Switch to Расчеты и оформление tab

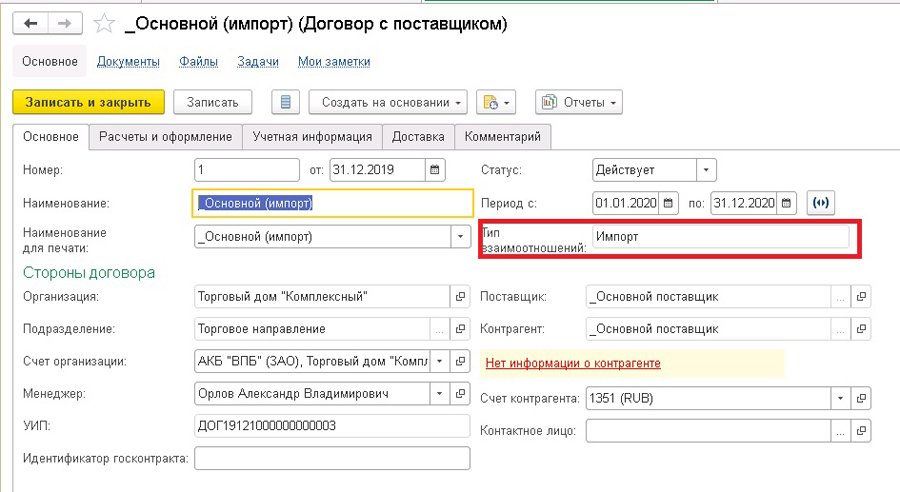click(165, 136)
